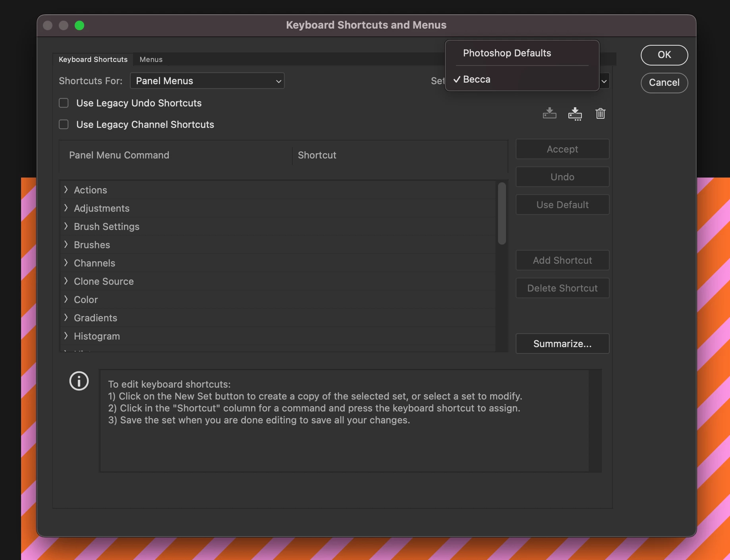The image size is (730, 560).
Task: Select the Gradients row text
Action: click(x=95, y=318)
